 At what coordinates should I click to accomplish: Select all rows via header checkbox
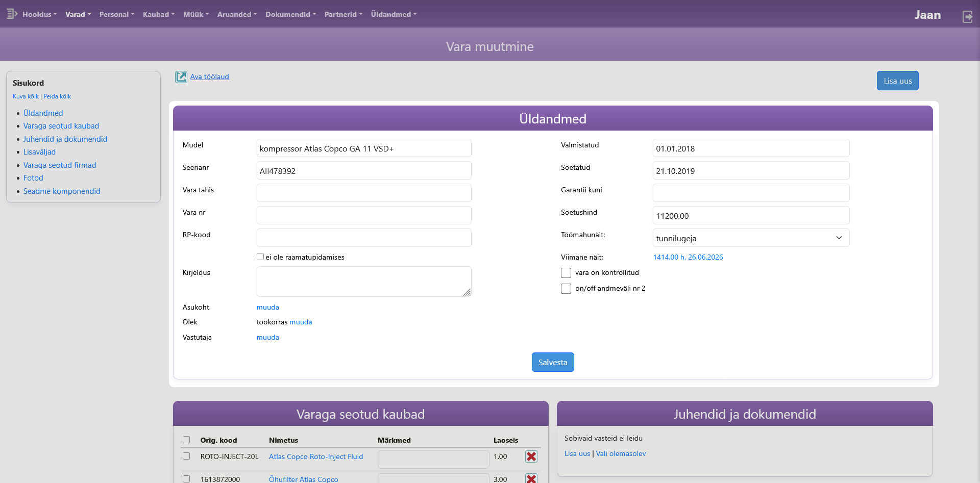coord(186,440)
